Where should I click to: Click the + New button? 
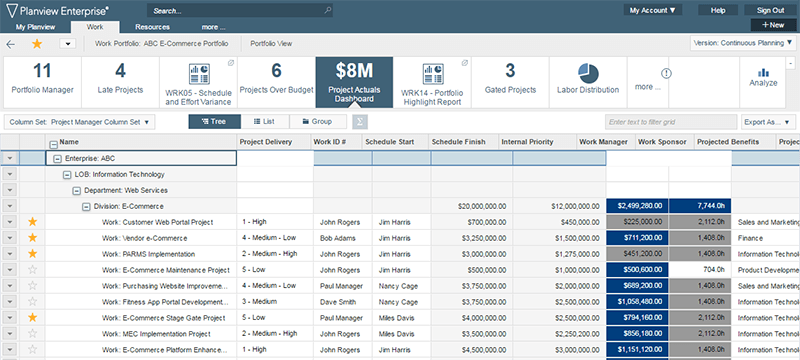(x=773, y=25)
